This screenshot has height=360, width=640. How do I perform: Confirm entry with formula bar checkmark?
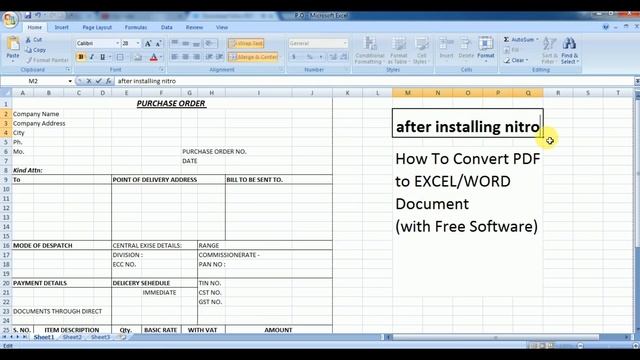pyautogui.click(x=98, y=81)
